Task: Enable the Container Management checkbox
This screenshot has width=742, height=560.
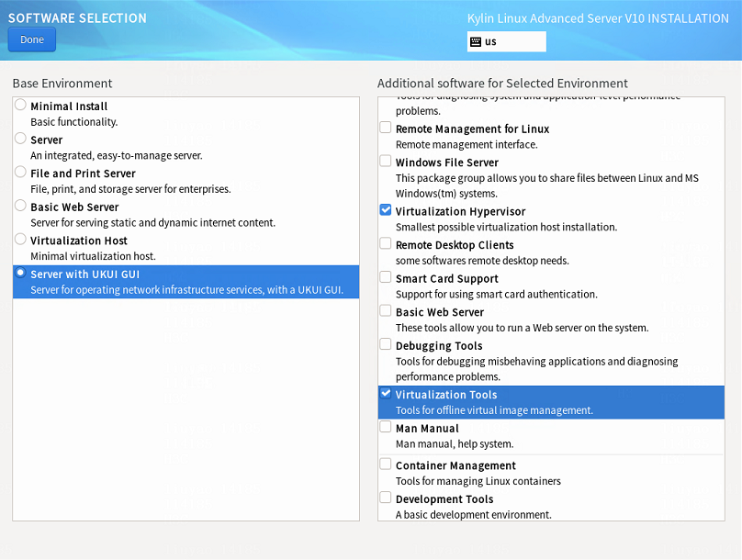Action: click(386, 464)
